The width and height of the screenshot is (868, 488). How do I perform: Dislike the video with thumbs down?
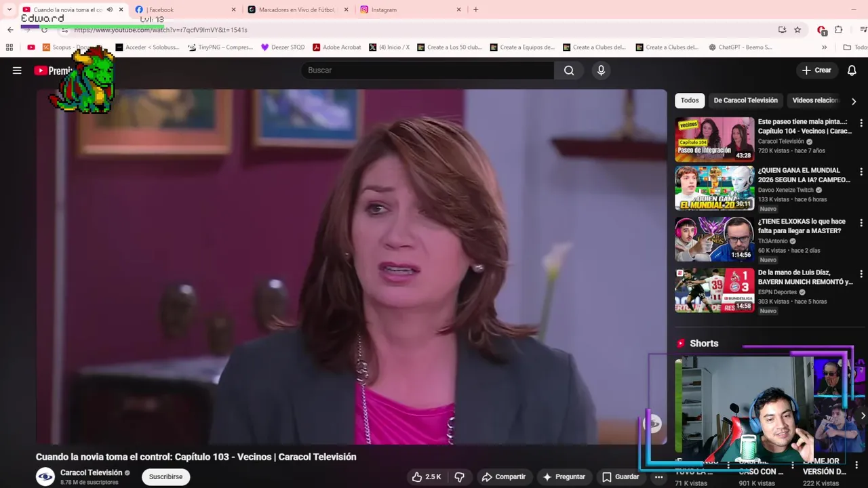[459, 476]
